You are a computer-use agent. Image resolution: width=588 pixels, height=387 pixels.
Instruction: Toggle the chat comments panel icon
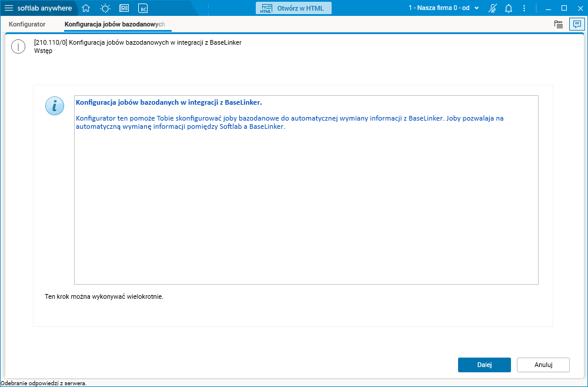[x=576, y=24]
